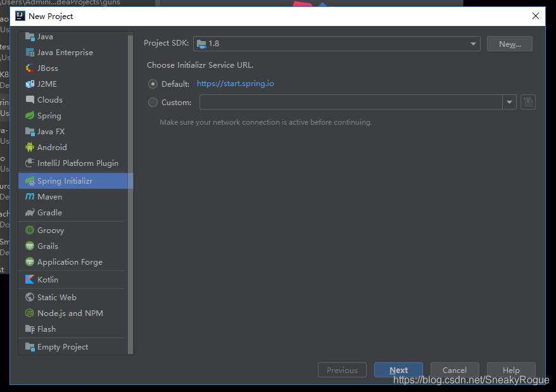Viewport: 556px width, 392px height.
Task: Click the icon button beside the Custom URL field
Action: coord(528,102)
